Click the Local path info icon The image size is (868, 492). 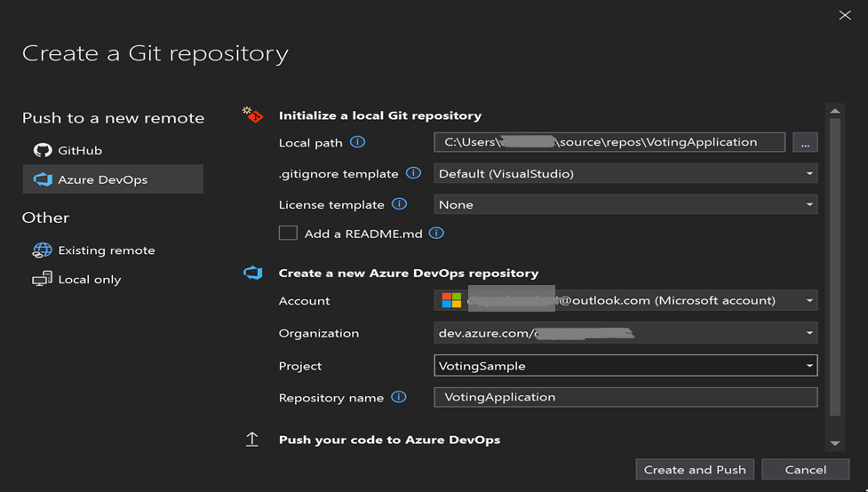(357, 142)
